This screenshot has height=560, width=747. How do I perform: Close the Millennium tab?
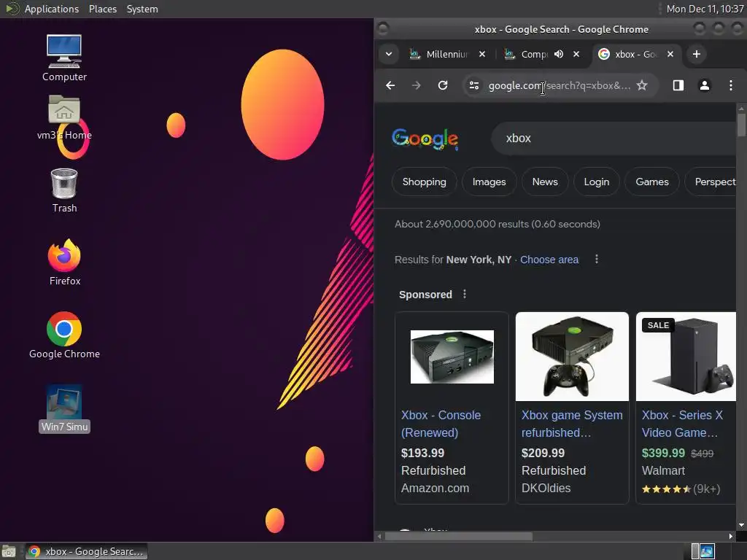[x=482, y=54]
